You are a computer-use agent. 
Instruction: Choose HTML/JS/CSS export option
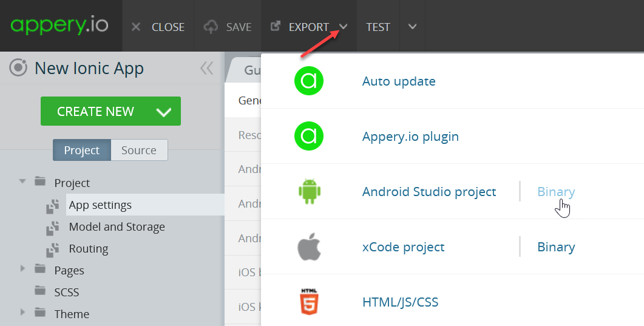click(401, 302)
